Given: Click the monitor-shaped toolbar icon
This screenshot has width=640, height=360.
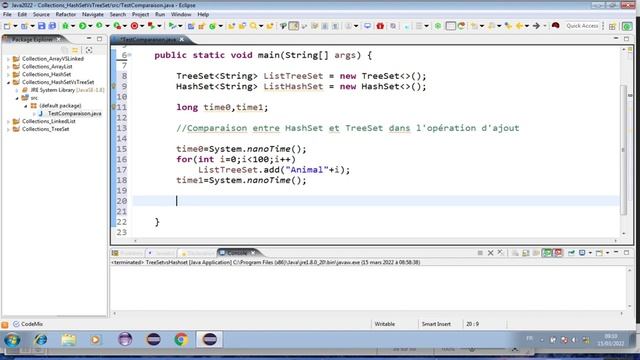Looking at the screenshot, I should pyautogui.click(x=367, y=26).
